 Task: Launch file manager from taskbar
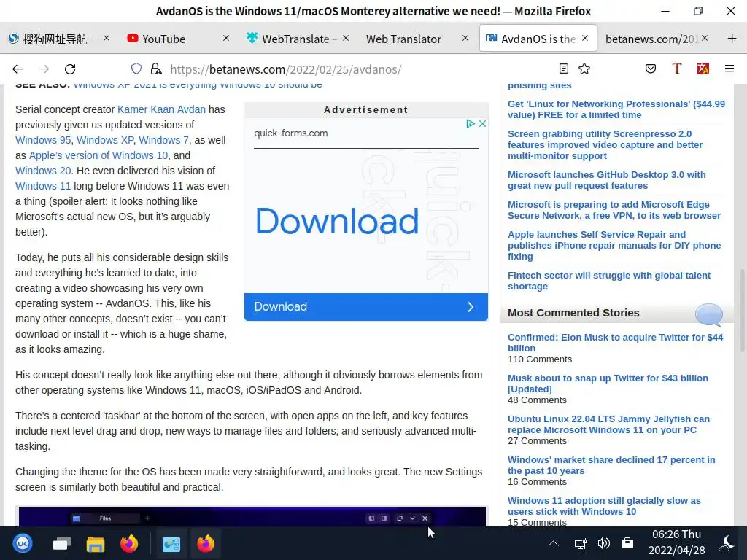pyautogui.click(x=96, y=543)
